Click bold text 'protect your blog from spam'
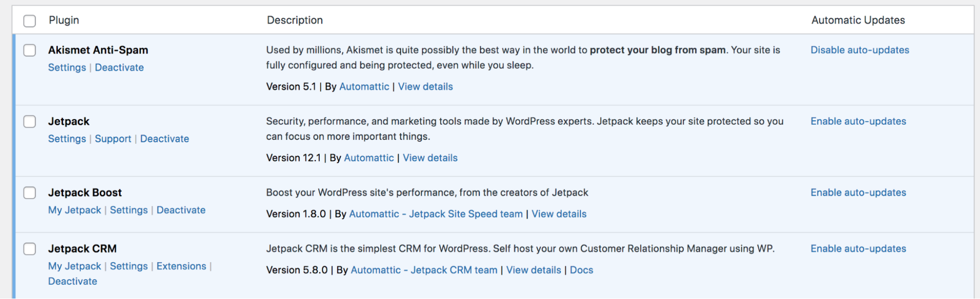This screenshot has width=980, height=299. [658, 50]
